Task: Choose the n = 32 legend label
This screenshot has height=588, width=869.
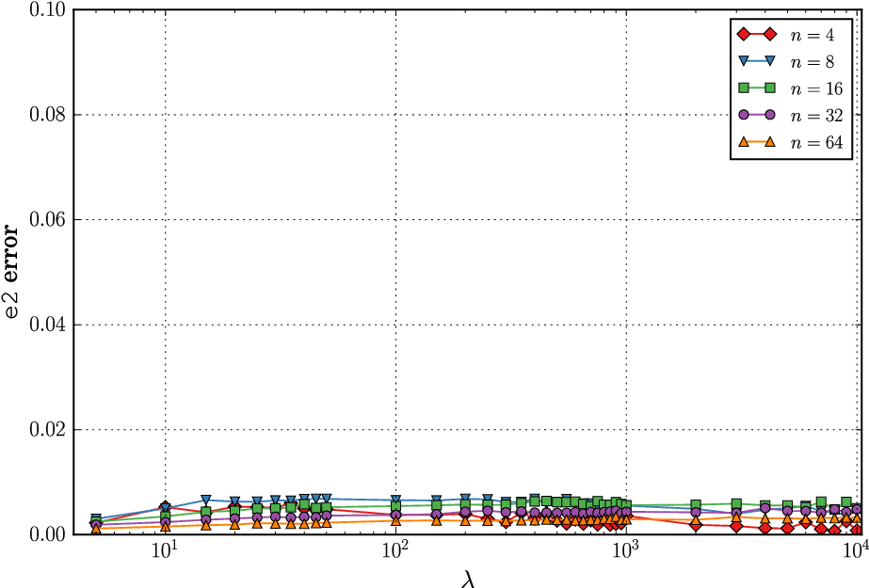Action: click(x=816, y=115)
